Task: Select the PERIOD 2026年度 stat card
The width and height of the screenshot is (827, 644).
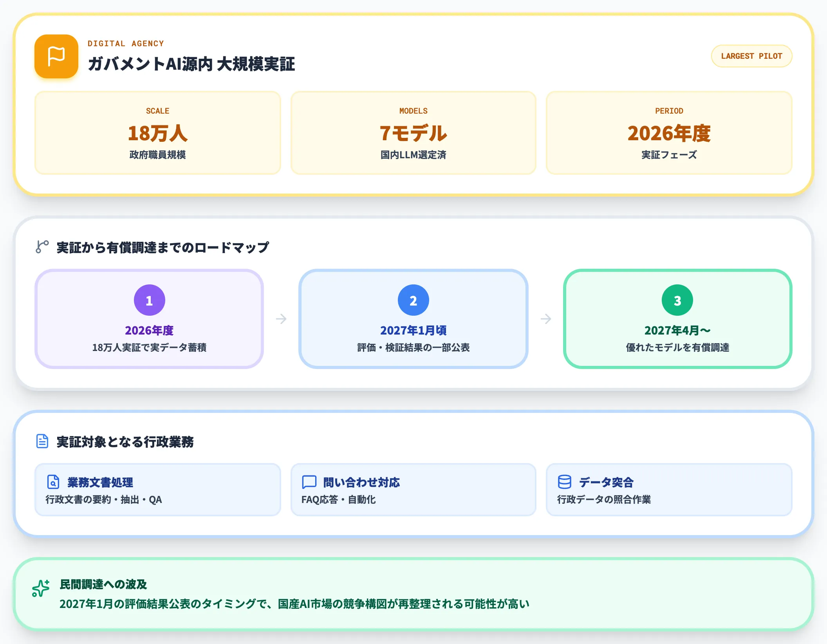Action: point(669,133)
